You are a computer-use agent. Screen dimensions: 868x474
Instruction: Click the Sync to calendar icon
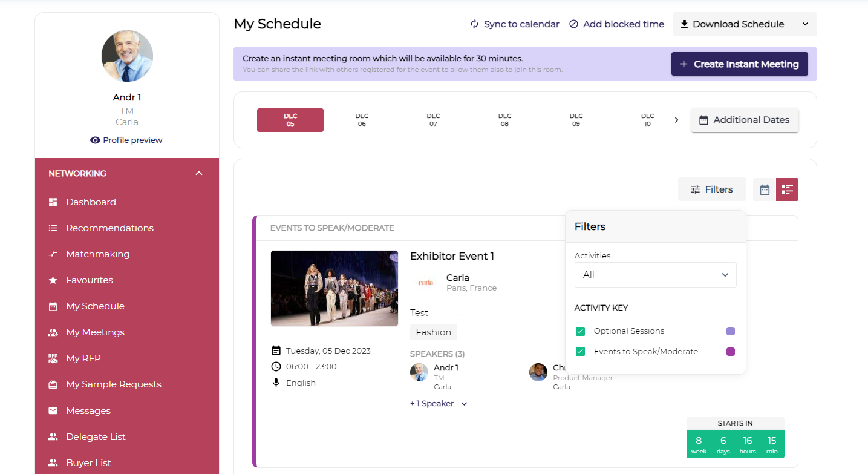tap(475, 24)
